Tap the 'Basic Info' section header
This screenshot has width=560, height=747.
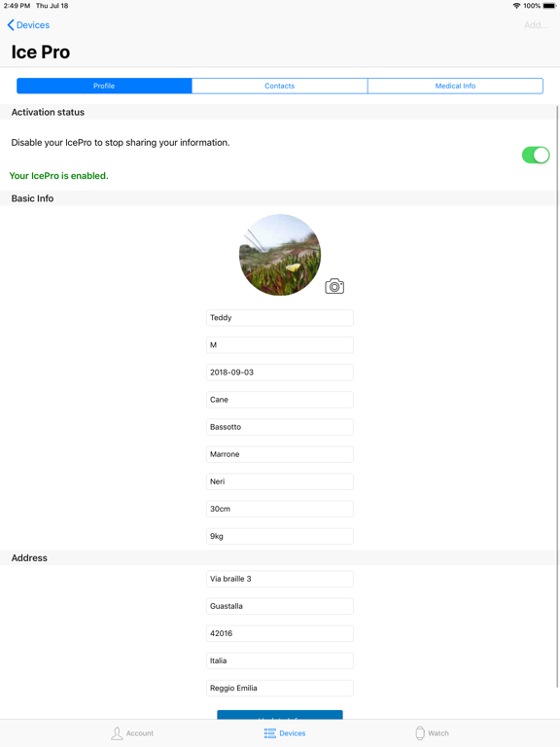32,198
